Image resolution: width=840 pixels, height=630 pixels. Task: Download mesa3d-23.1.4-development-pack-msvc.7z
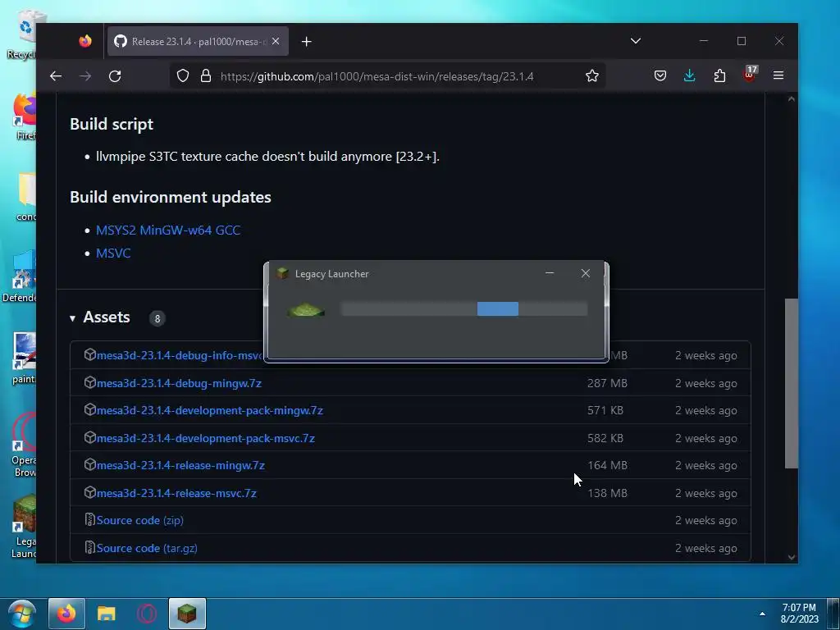click(206, 439)
